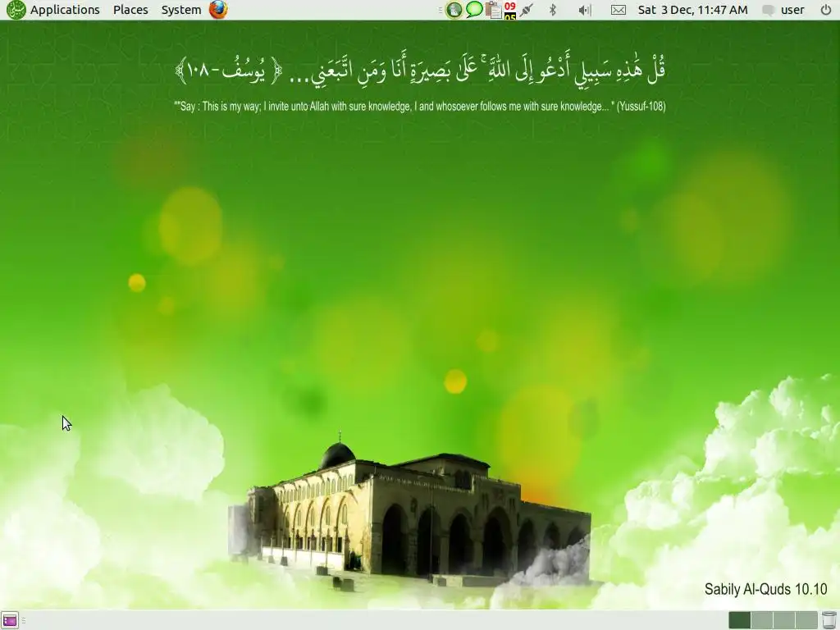This screenshot has height=630, width=840.
Task: Click the Show Desktop button in bottom panel
Action: pos(10,620)
